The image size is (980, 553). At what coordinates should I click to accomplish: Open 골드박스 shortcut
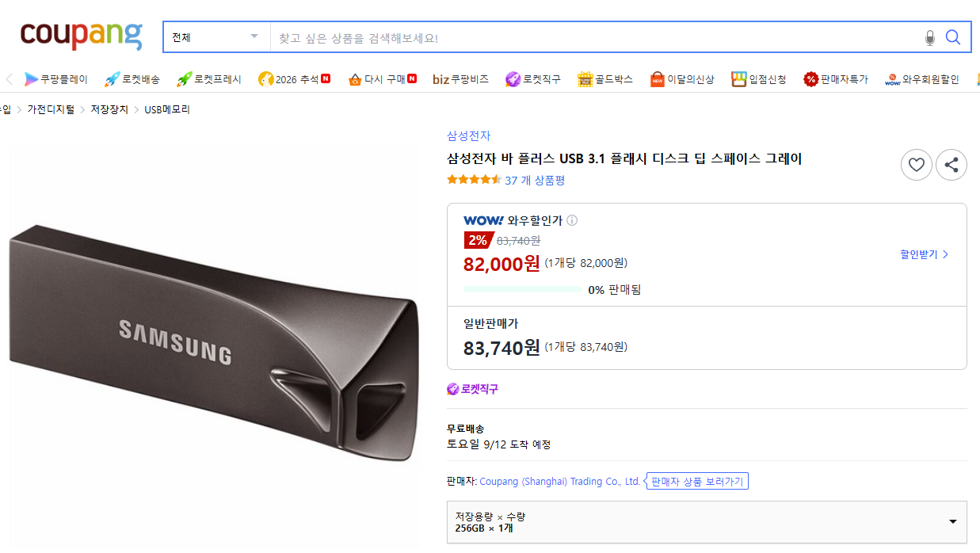pyautogui.click(x=605, y=79)
